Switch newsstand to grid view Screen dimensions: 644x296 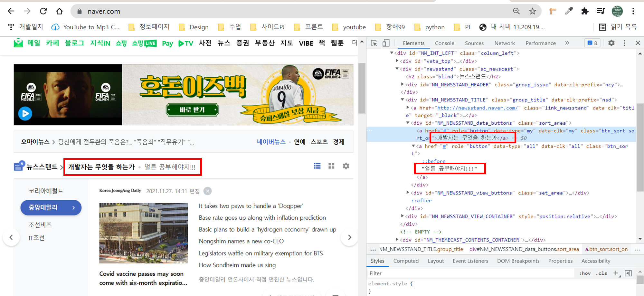click(x=331, y=166)
